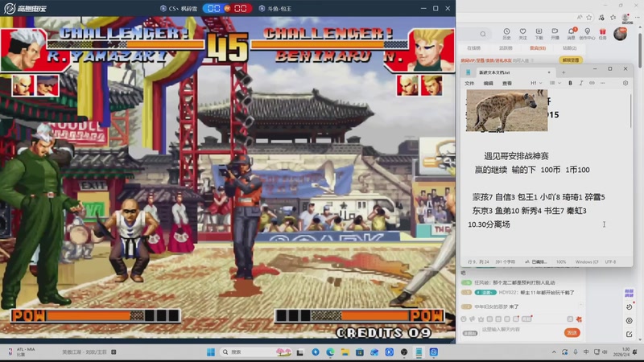Click the purple survey badge in right sidebar
Viewport: 644px width, 362px height.
[x=629, y=293]
